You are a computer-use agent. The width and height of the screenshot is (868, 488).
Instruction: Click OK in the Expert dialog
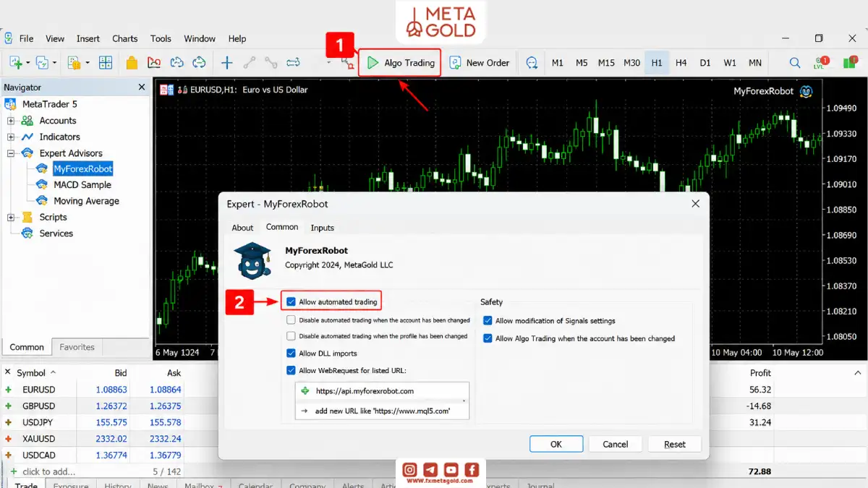click(x=556, y=444)
